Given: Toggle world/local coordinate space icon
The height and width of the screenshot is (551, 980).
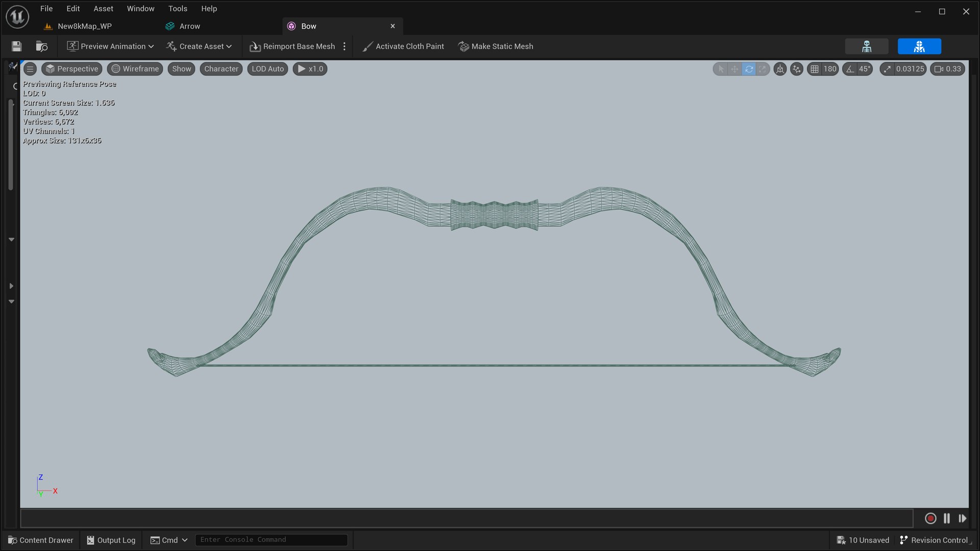Looking at the screenshot, I should point(780,69).
